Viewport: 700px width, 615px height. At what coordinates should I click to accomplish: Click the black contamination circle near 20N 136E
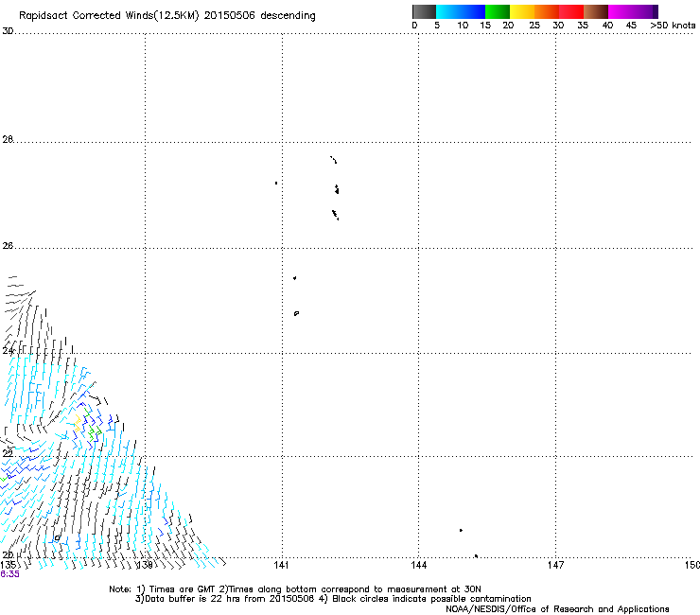click(57, 538)
